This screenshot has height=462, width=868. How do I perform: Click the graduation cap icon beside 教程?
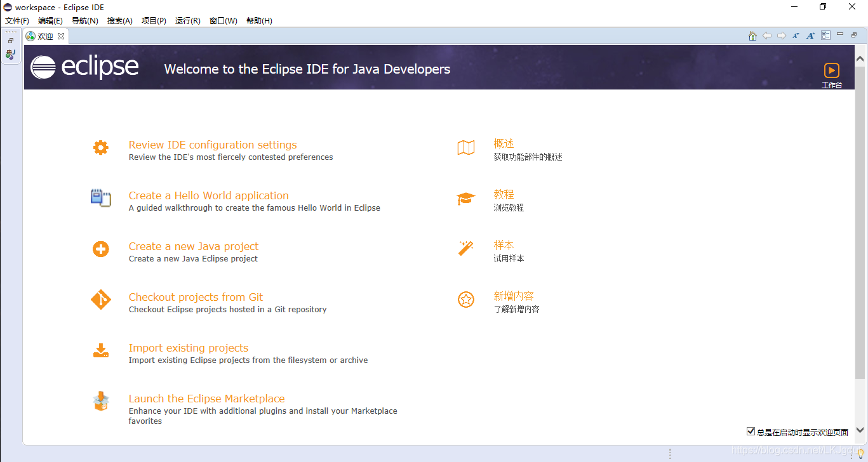(466, 199)
